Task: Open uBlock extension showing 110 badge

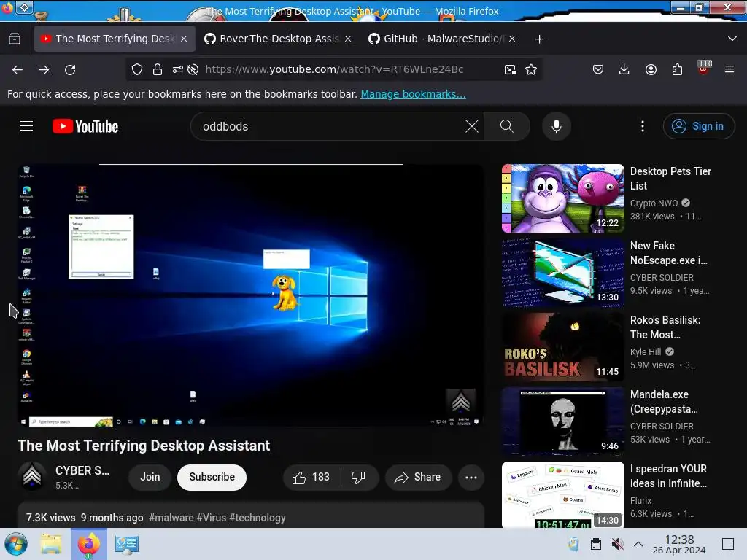Action: coord(703,68)
